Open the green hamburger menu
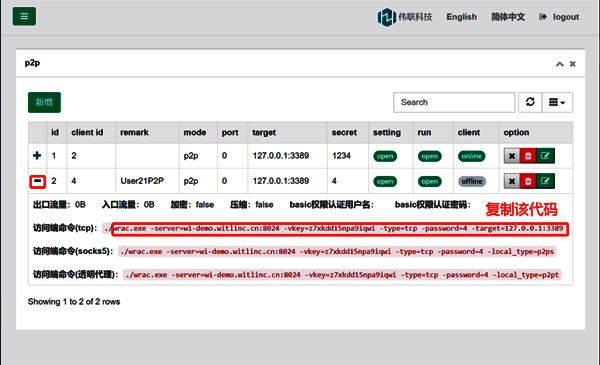This screenshot has width=600, height=365. [x=24, y=16]
